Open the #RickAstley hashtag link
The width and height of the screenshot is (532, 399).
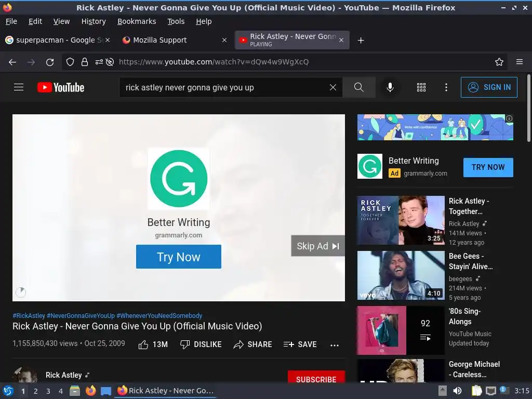pos(29,315)
